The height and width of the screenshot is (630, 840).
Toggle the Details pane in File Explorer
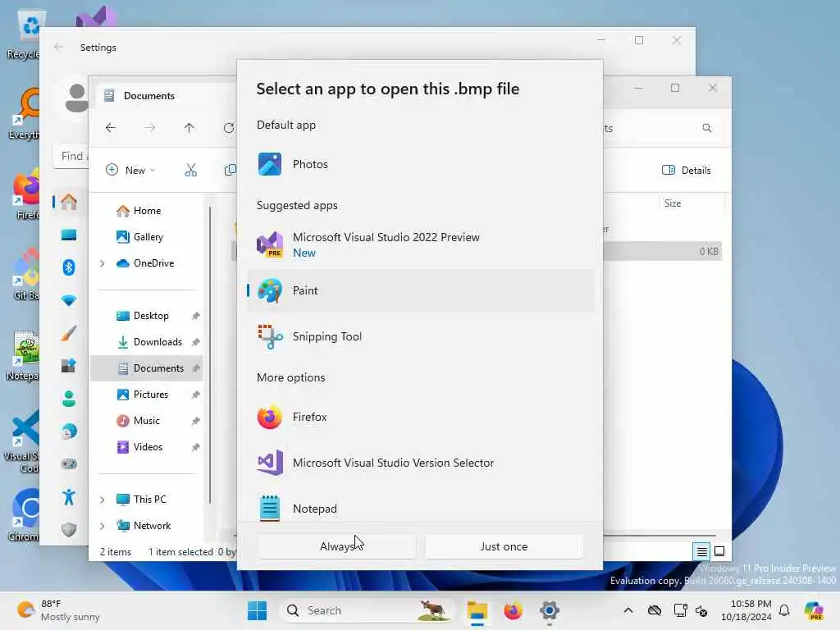click(687, 171)
